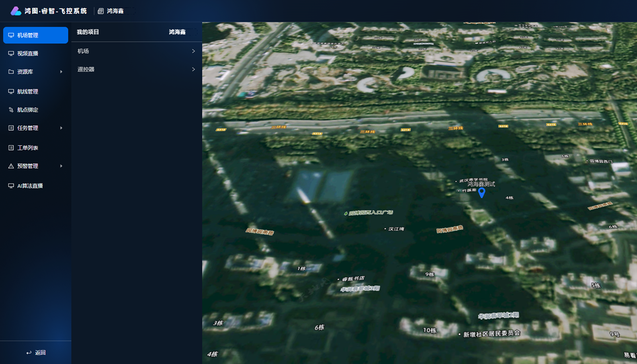Open AI算法直播 page

[x=35, y=186]
